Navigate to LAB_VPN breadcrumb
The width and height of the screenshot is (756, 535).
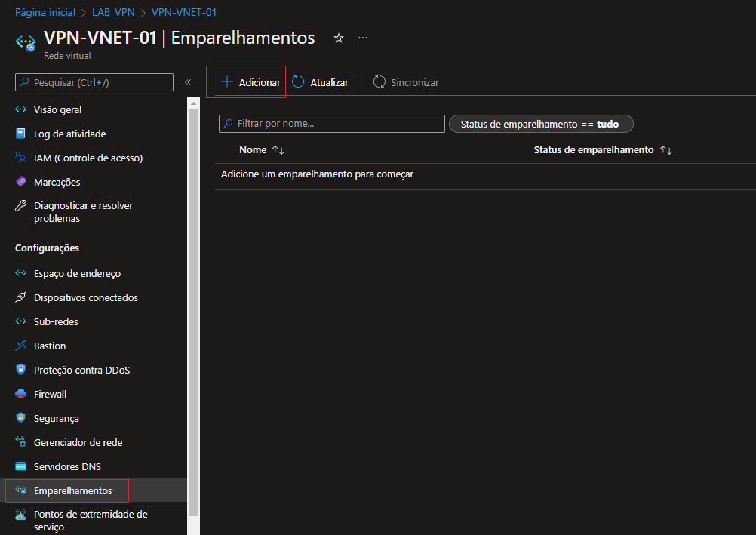[x=113, y=12]
